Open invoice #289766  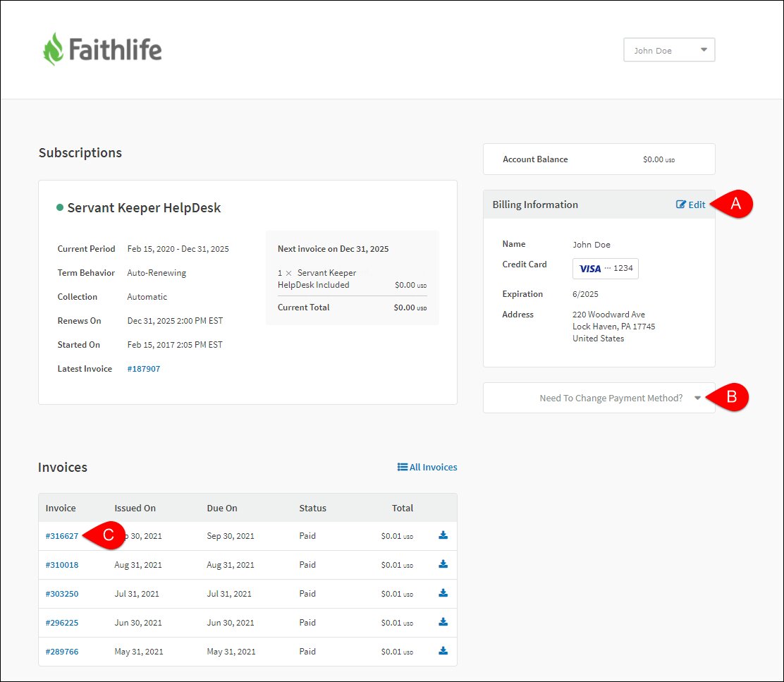[x=61, y=651]
